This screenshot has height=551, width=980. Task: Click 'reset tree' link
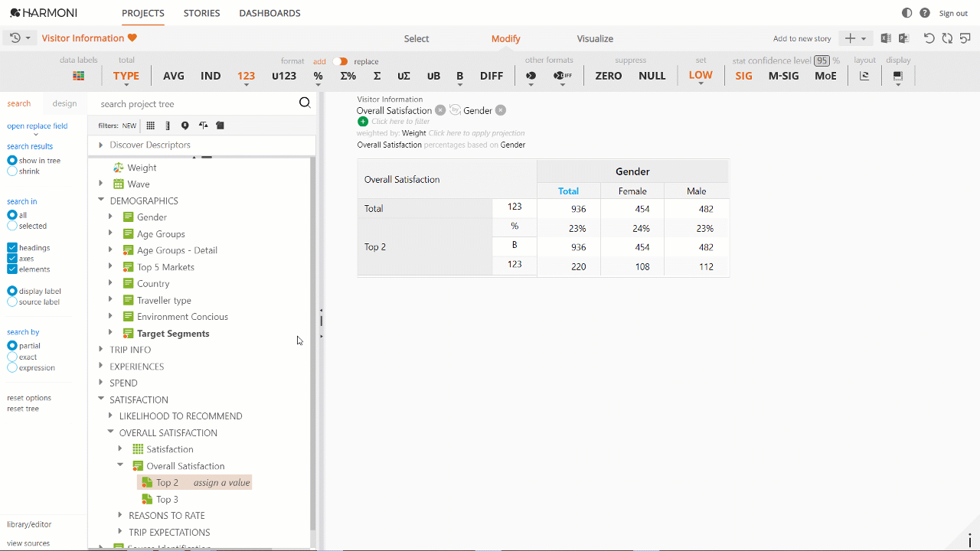[23, 409]
